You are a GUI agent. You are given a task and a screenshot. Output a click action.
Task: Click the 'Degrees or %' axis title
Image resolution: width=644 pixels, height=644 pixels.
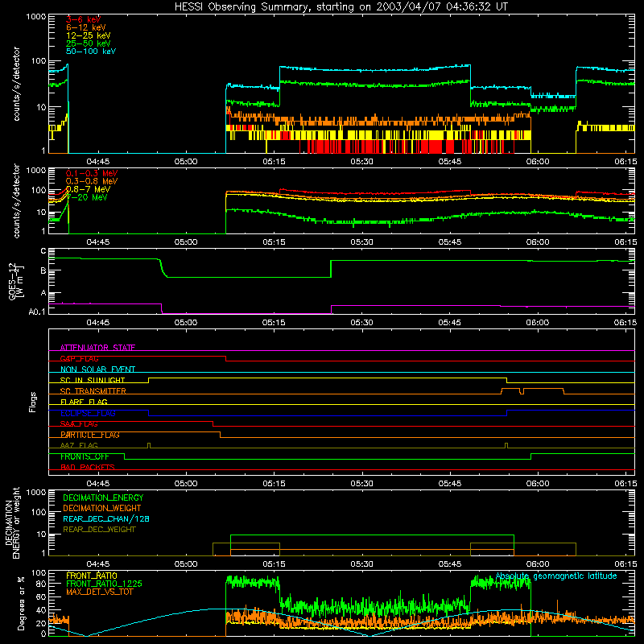click(x=21, y=604)
